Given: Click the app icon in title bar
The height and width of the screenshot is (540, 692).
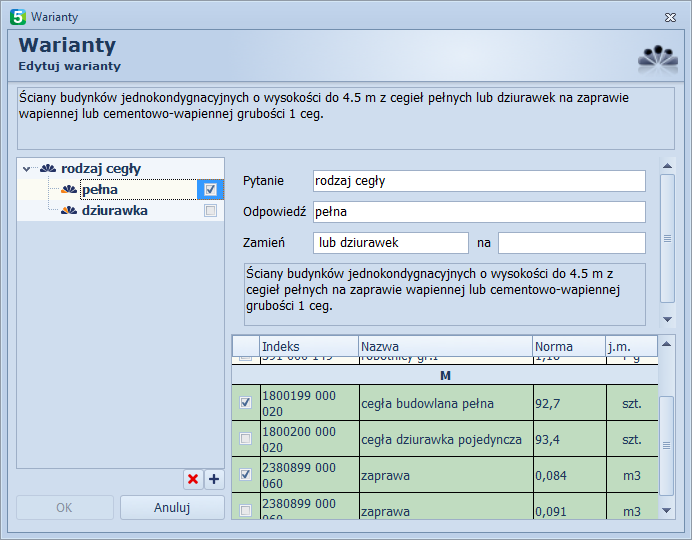Looking at the screenshot, I should coord(17,17).
